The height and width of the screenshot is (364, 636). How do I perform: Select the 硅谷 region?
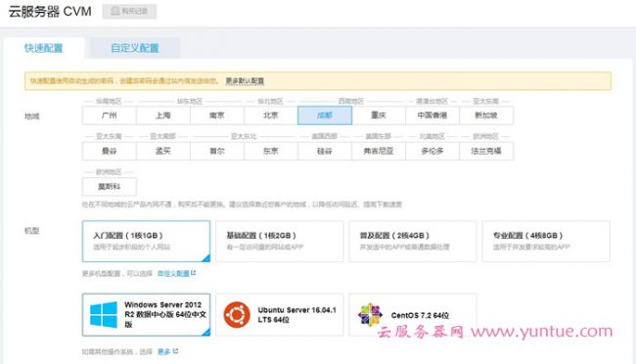(x=325, y=151)
